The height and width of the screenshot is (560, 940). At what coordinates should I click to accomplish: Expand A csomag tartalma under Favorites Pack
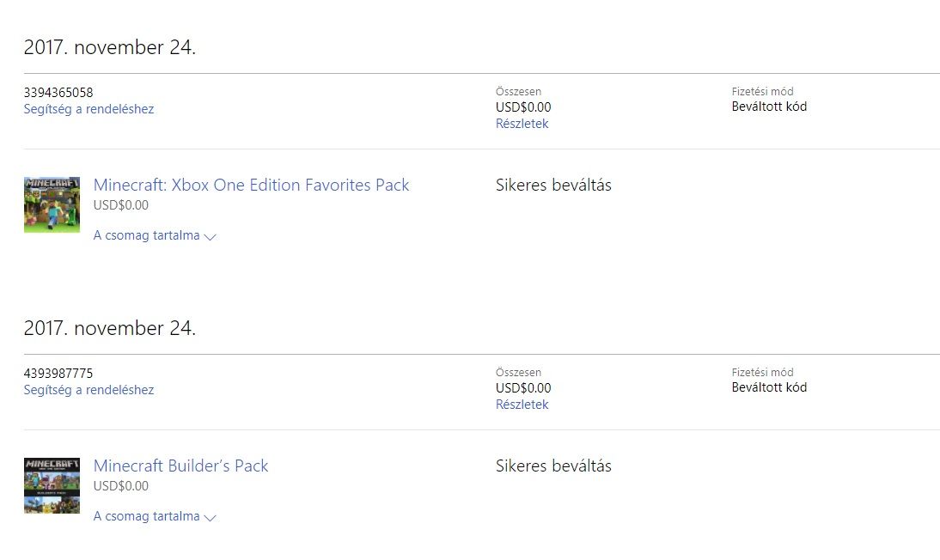tap(155, 235)
